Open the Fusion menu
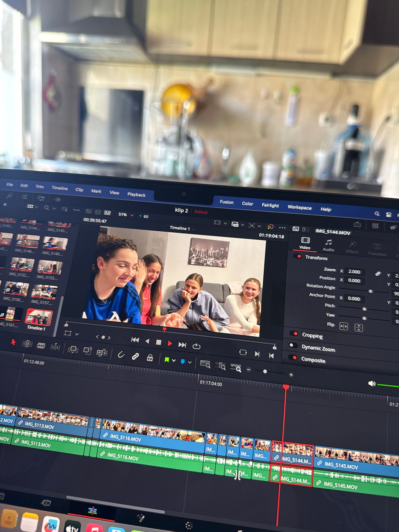The image size is (399, 532). 226,202
